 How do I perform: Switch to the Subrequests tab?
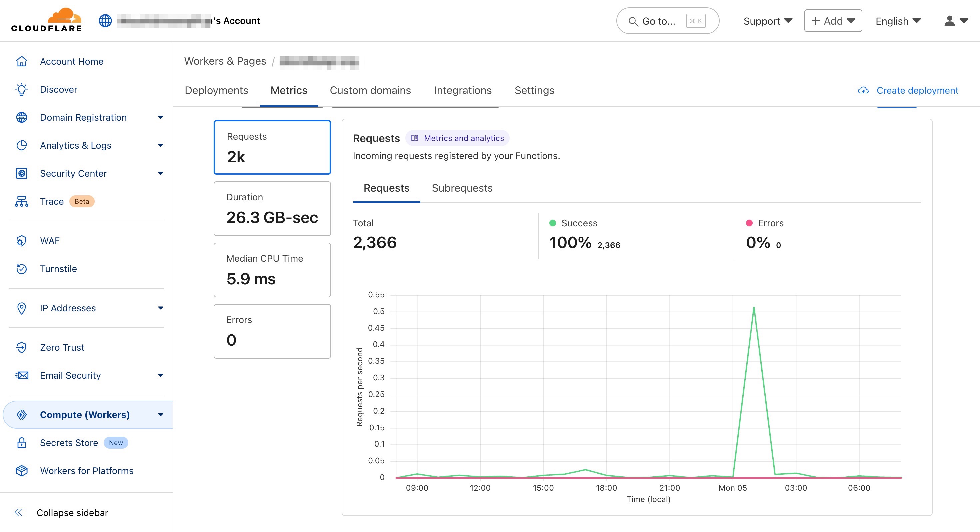pyautogui.click(x=462, y=188)
